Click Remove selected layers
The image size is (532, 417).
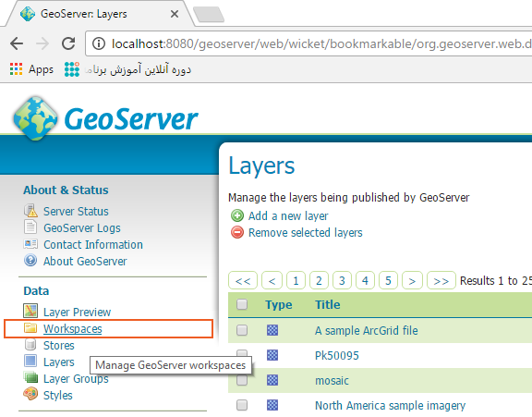tap(306, 232)
